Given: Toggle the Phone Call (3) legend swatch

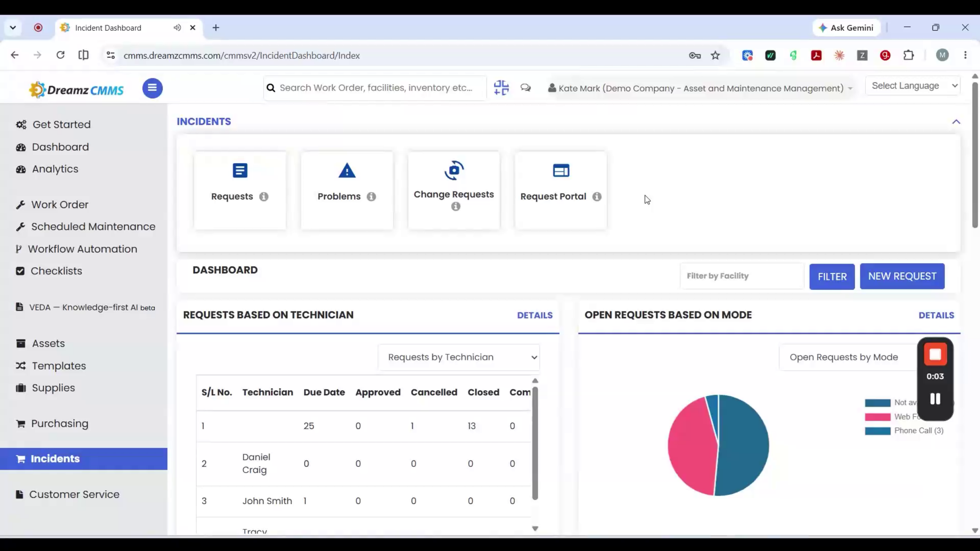Looking at the screenshot, I should pyautogui.click(x=878, y=431).
